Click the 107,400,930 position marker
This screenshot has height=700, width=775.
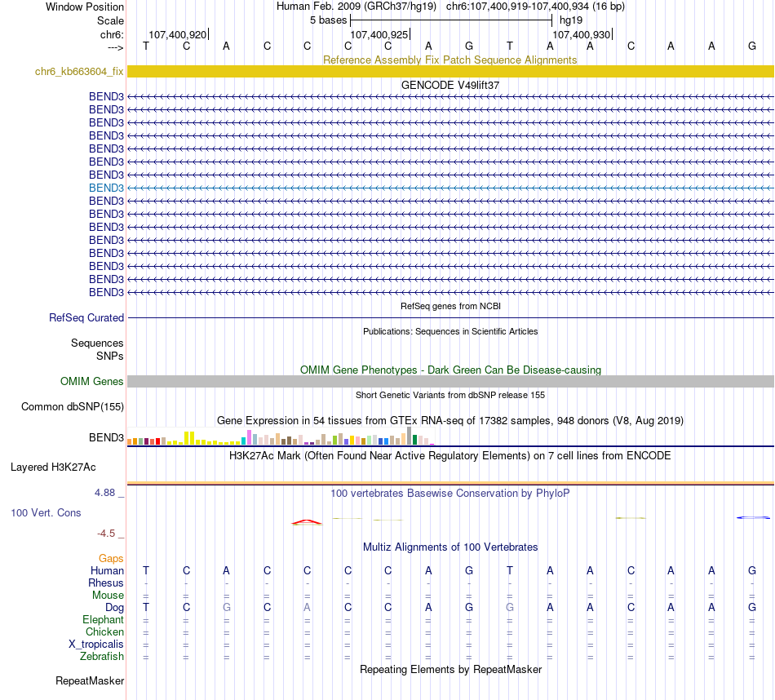pos(582,34)
